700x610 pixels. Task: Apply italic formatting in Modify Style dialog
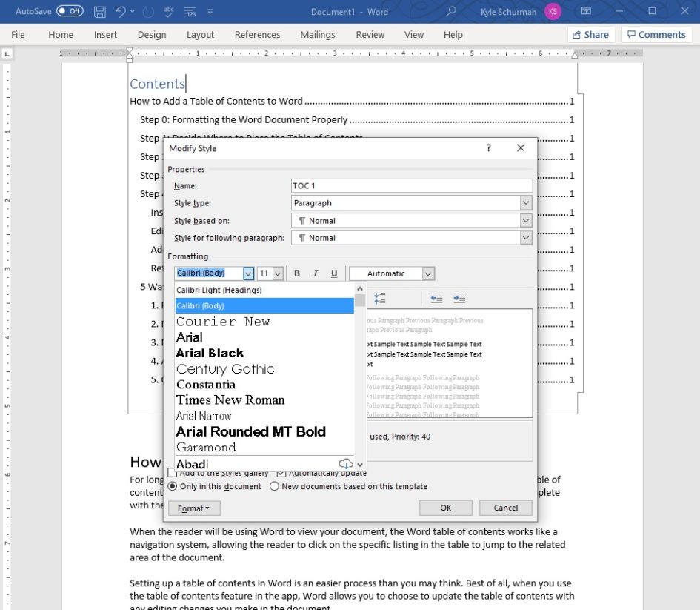pos(316,273)
